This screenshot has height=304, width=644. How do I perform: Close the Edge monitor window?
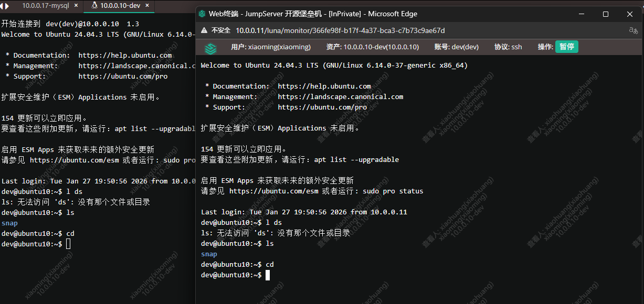630,14
